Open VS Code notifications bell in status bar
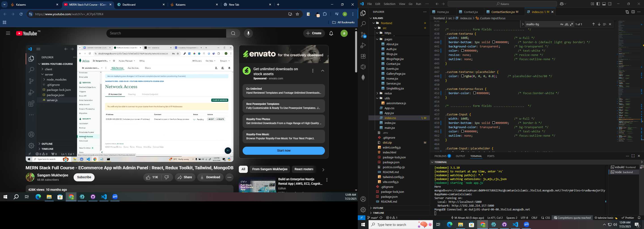Viewport: 644px width, 229px height. coord(639,218)
